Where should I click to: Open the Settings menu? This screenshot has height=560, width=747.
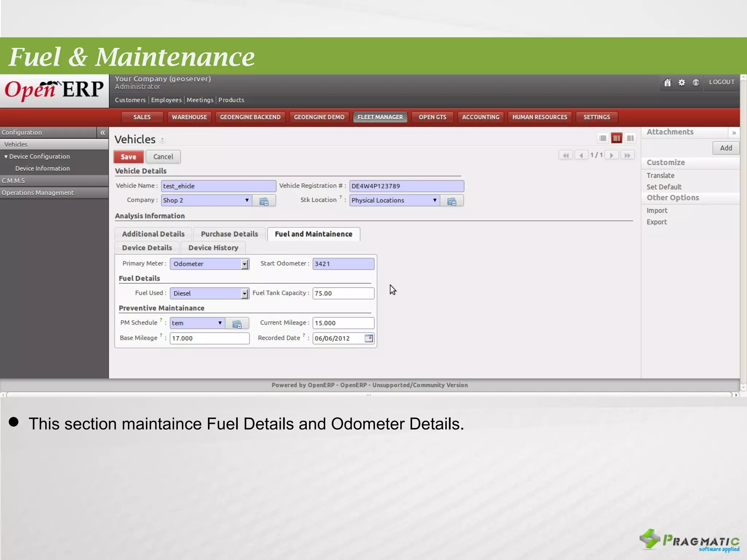pyautogui.click(x=596, y=117)
